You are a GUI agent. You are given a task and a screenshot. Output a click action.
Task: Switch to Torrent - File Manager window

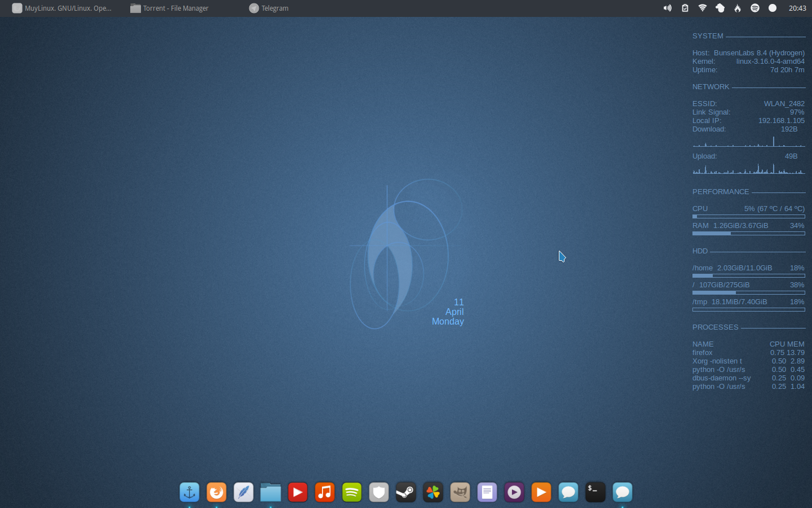[x=170, y=8]
